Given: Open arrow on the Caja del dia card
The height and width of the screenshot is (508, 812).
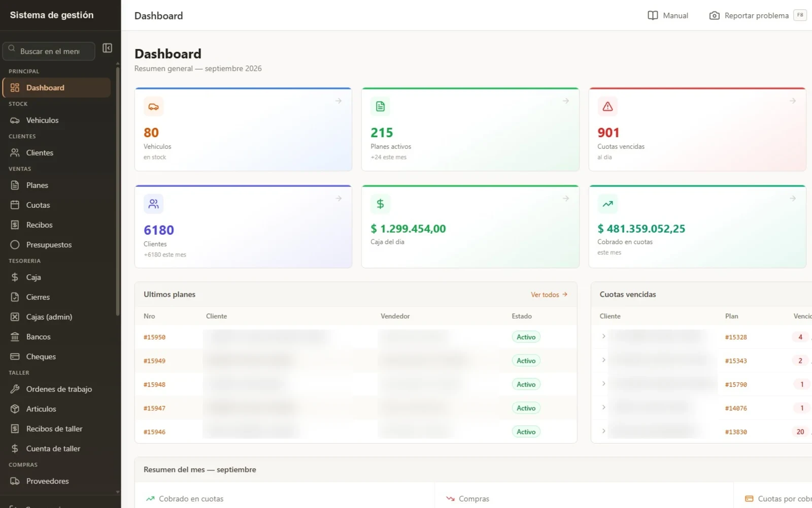Looking at the screenshot, I should coord(566,199).
